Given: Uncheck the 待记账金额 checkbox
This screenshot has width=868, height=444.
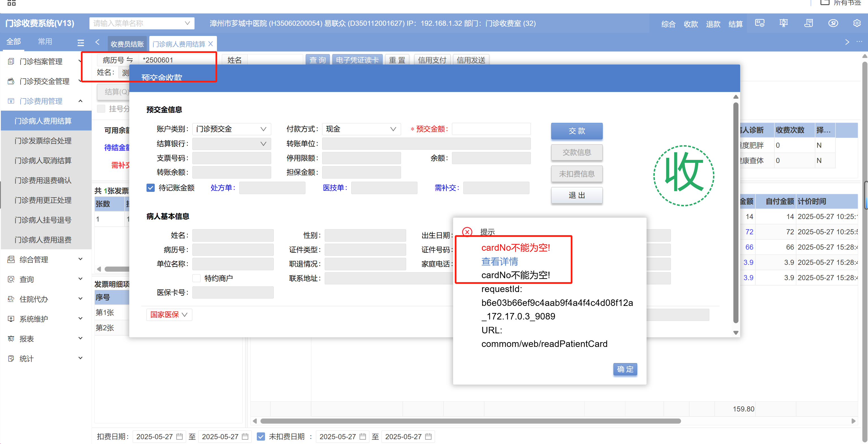Looking at the screenshot, I should coord(151,188).
